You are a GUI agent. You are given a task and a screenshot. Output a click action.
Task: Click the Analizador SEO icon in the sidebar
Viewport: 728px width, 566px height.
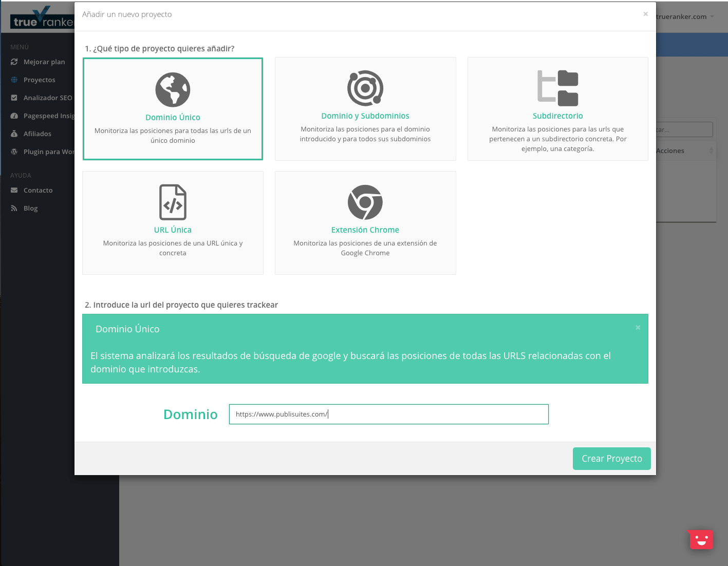pos(14,98)
